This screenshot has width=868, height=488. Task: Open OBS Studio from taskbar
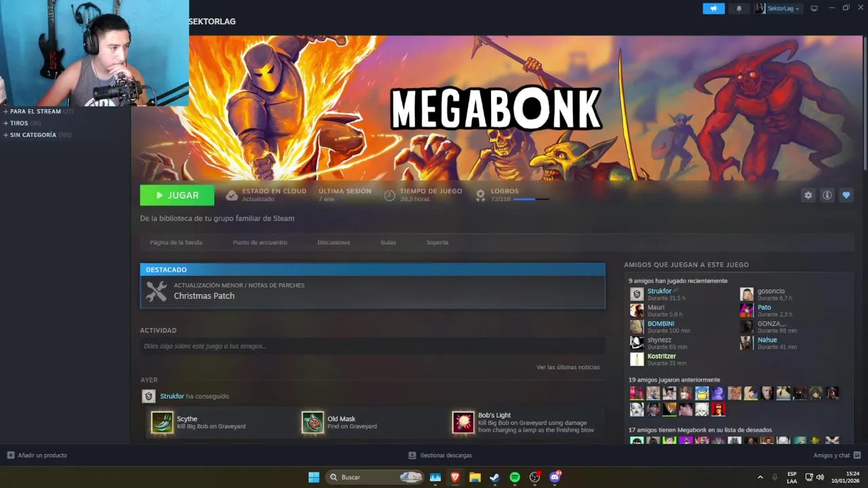[x=534, y=477]
